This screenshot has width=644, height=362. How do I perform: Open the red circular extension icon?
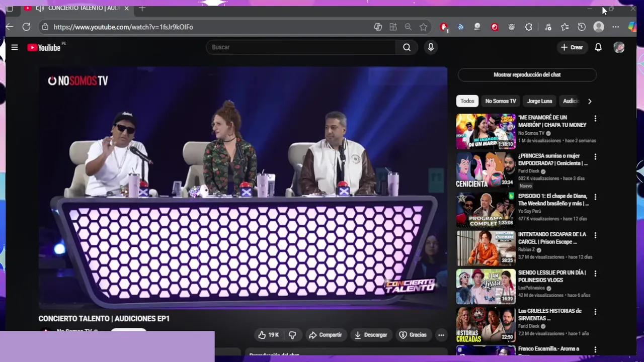tap(495, 27)
